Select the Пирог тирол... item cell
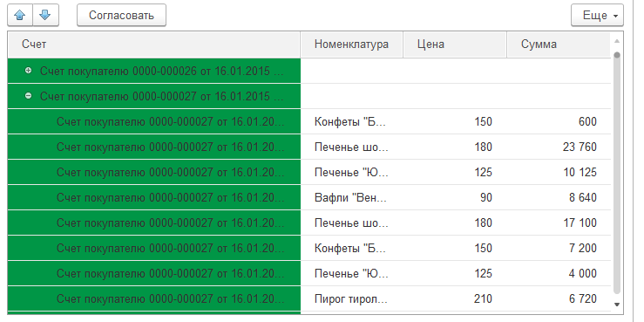Screen dimensions: 644x322 351,299
